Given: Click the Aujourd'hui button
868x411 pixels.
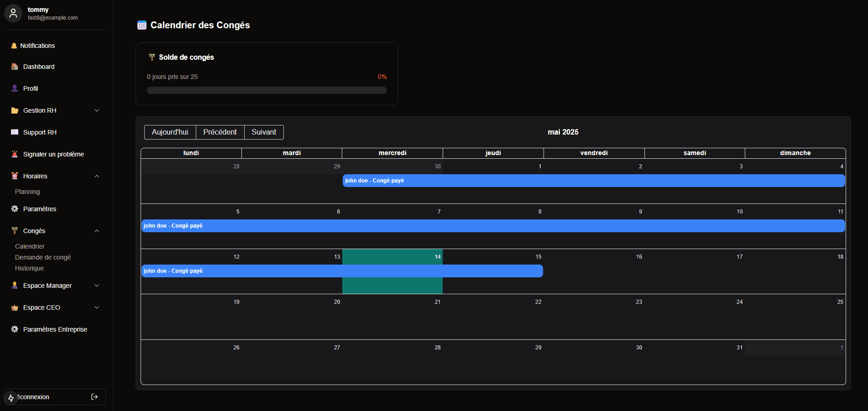Looking at the screenshot, I should 169,132.
